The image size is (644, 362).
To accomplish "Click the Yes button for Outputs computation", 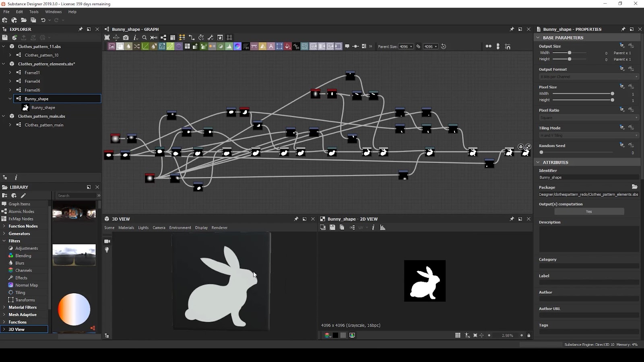I will click(x=589, y=212).
